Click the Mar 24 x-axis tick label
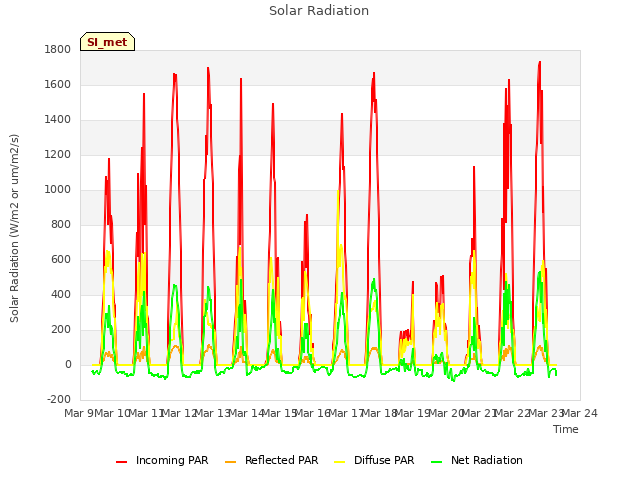This screenshot has height=480, width=640. click(580, 413)
